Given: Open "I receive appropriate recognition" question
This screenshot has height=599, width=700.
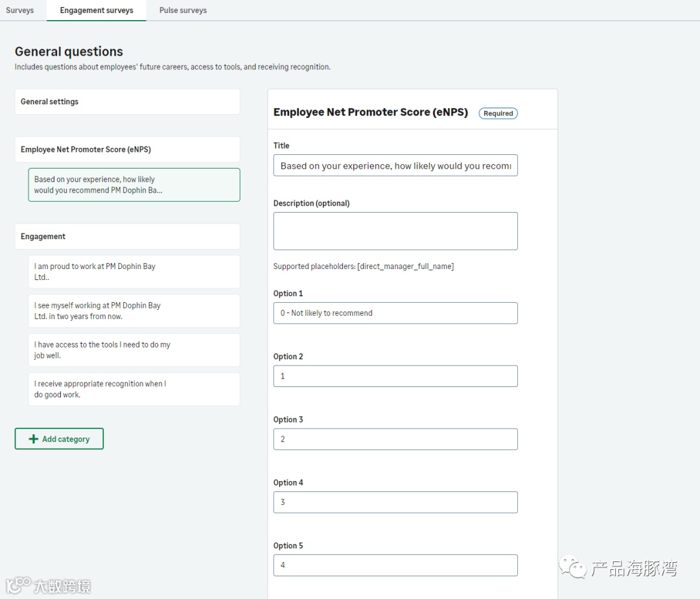Looking at the screenshot, I should click(x=134, y=389).
